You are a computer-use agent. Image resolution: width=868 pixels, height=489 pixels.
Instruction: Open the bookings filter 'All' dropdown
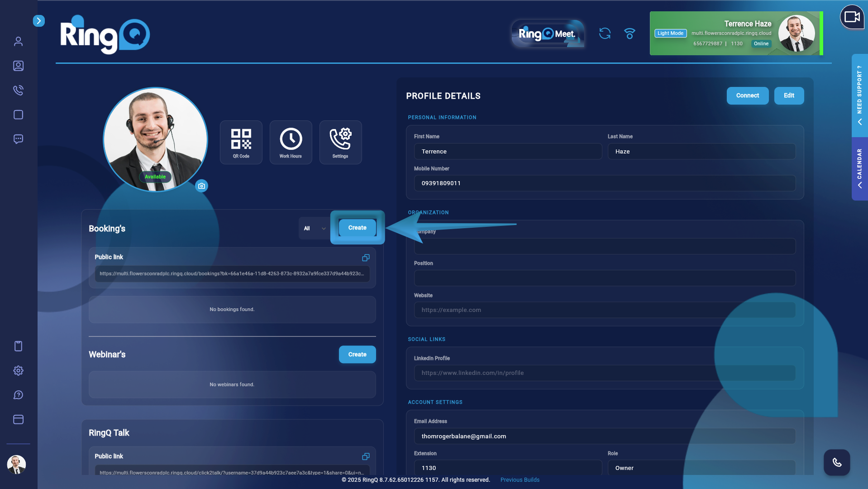point(314,228)
